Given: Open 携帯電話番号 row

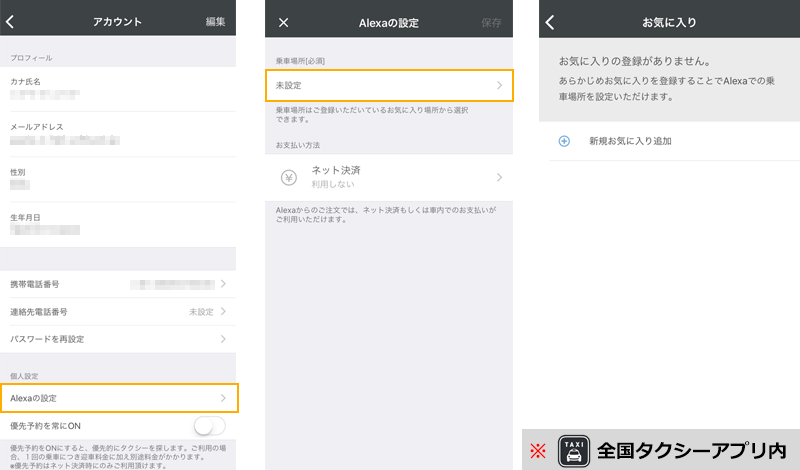Looking at the screenshot, I should [118, 284].
